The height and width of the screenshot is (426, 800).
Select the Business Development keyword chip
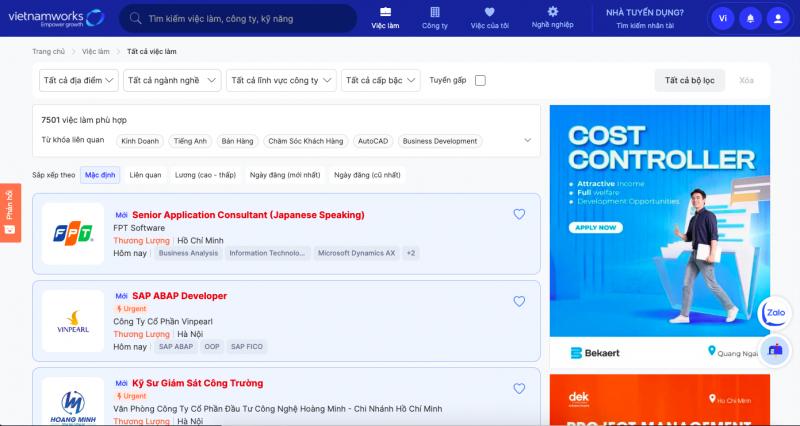[440, 141]
